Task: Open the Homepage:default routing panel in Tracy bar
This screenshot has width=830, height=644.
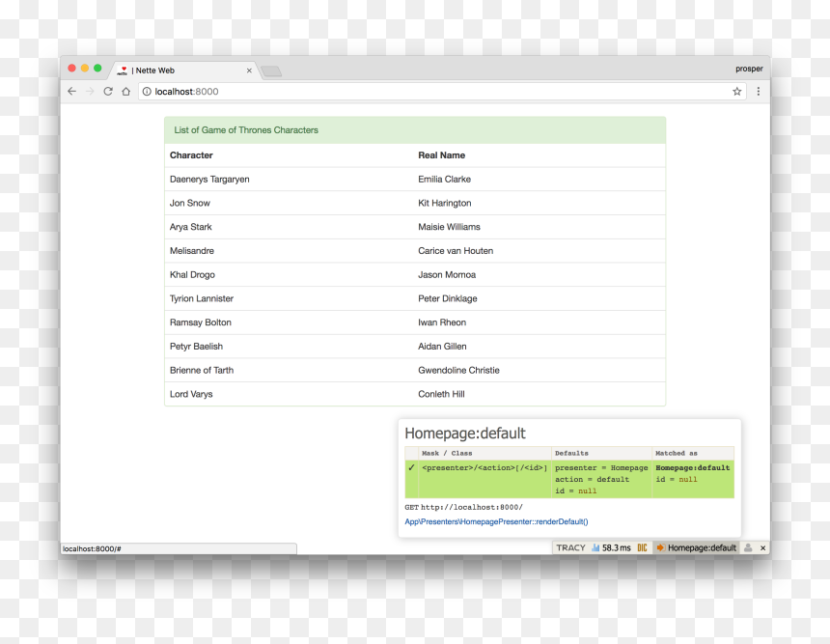Action: coord(696,547)
